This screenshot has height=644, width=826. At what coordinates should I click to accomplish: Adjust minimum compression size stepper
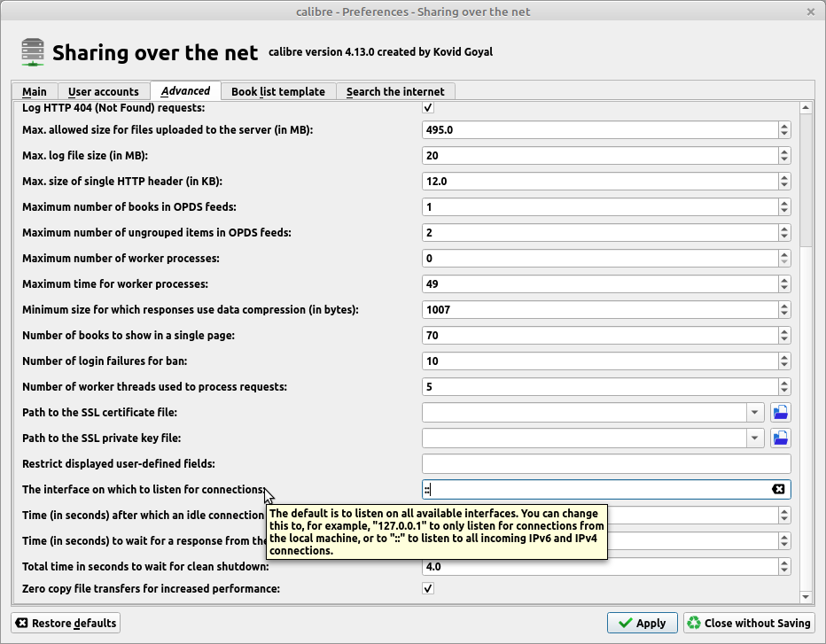[784, 310]
